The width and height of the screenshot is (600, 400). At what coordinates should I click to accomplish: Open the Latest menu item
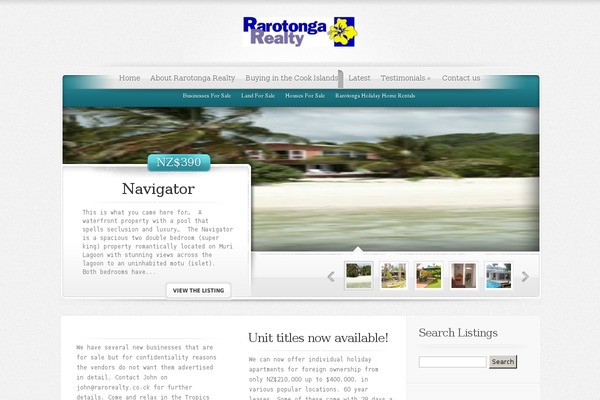point(359,78)
